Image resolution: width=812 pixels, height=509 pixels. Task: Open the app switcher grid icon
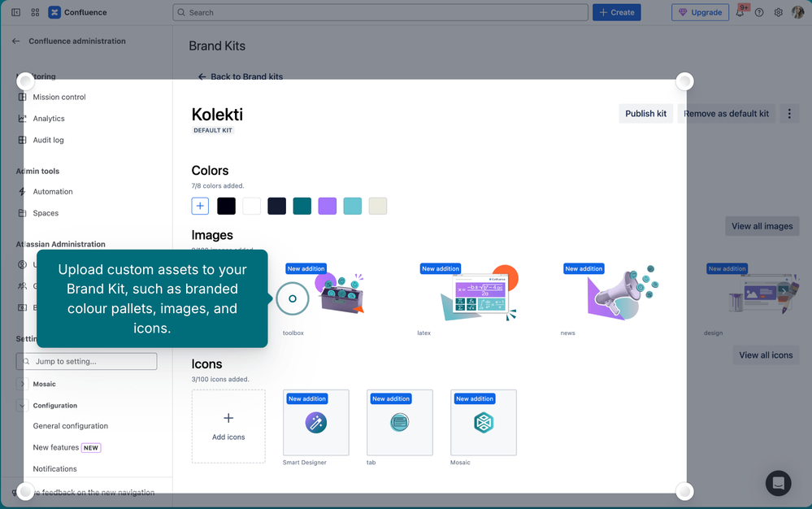[x=35, y=12]
